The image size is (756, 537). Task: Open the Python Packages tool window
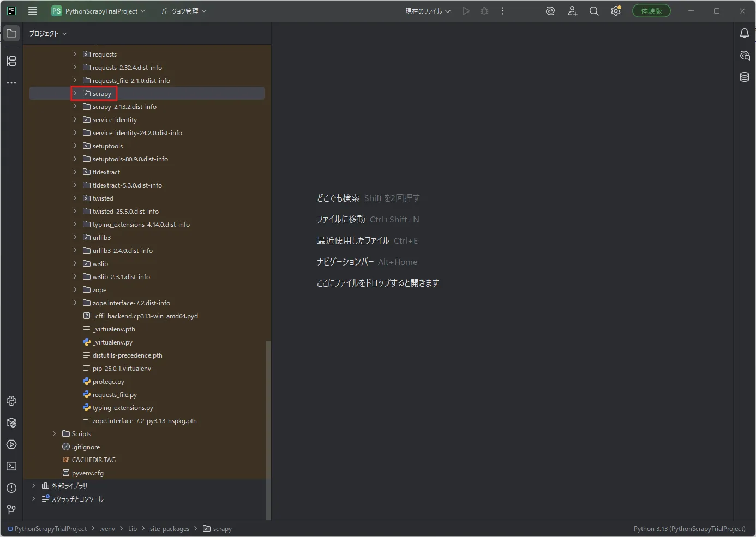11,423
